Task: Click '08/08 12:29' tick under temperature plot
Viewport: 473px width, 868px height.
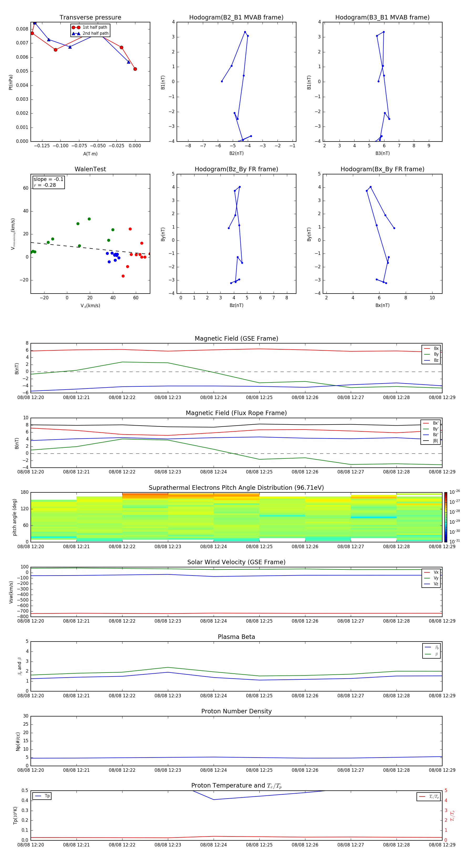Action: (442, 845)
